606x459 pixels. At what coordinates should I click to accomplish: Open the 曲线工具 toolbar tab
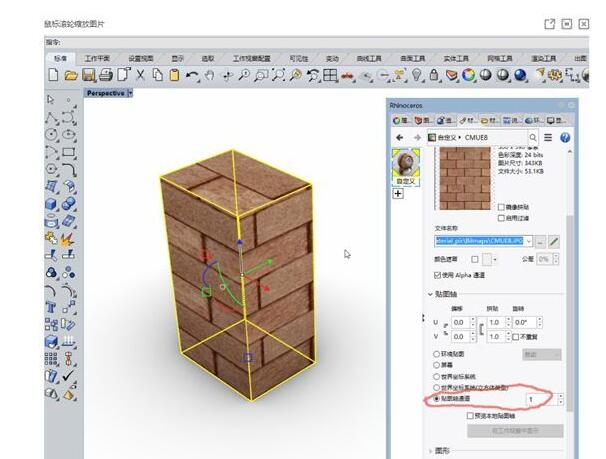[x=369, y=58]
